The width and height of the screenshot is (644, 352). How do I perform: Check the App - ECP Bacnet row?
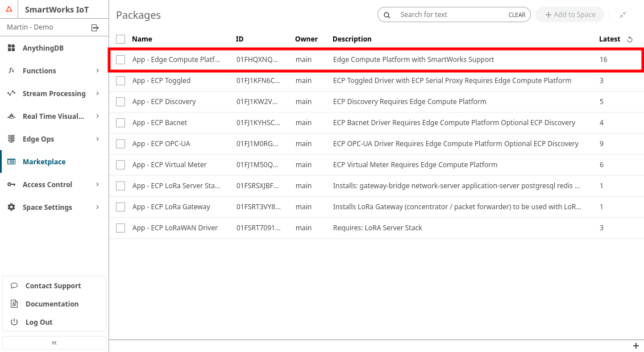[x=121, y=123]
